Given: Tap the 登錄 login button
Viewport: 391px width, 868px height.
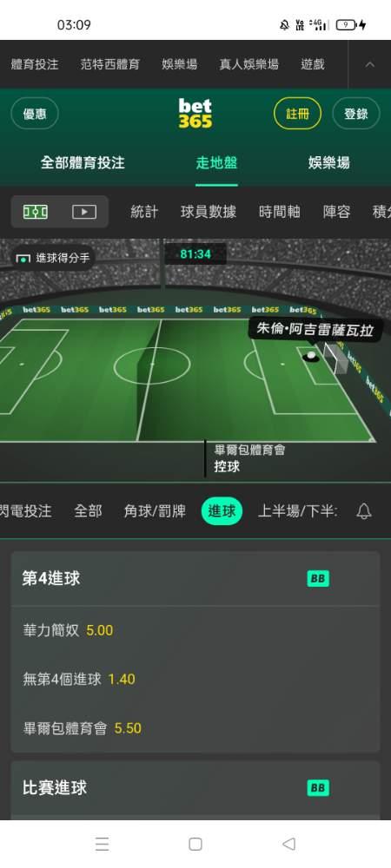Looking at the screenshot, I should tap(355, 114).
